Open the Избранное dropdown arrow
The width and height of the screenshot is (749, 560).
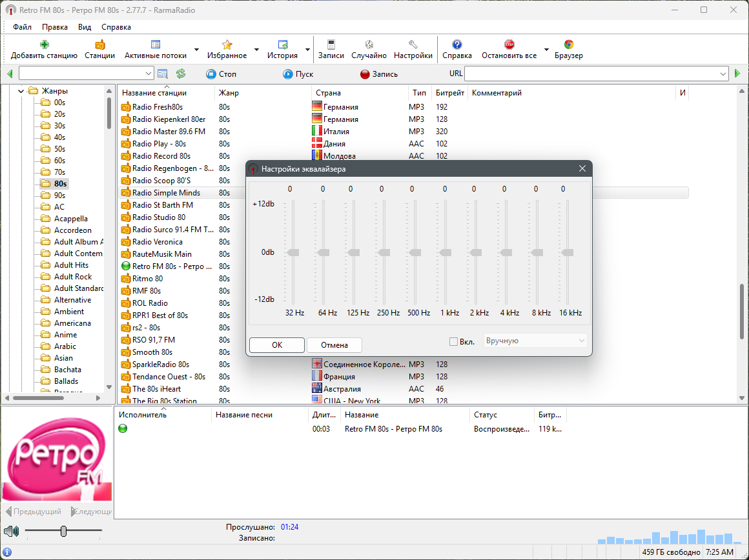(x=256, y=50)
